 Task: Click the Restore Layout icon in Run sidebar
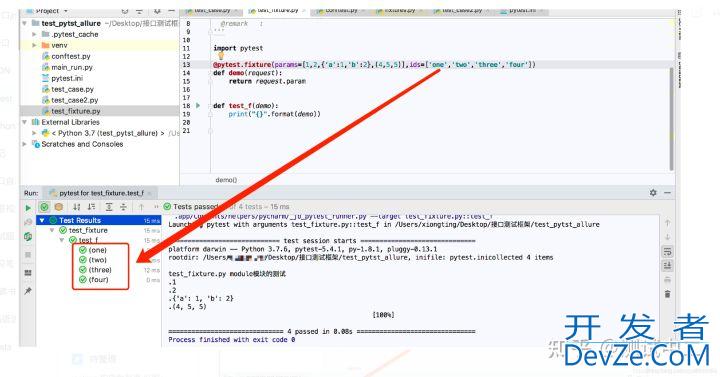tap(28, 273)
